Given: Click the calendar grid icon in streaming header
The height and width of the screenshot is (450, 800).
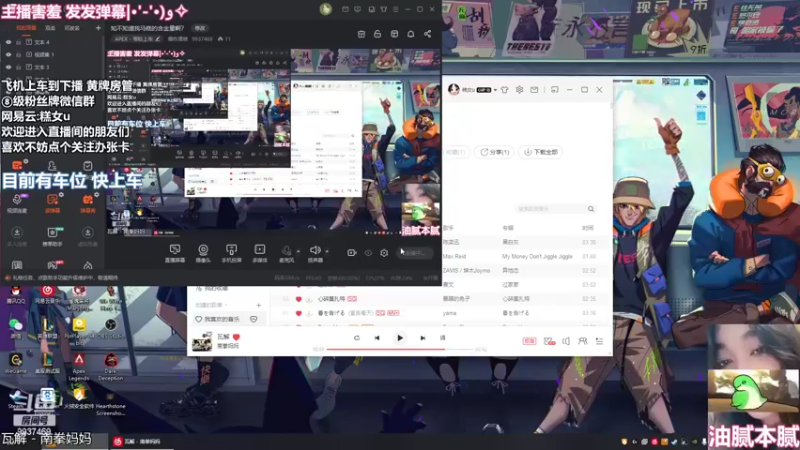Looking at the screenshot, I should (361, 34).
